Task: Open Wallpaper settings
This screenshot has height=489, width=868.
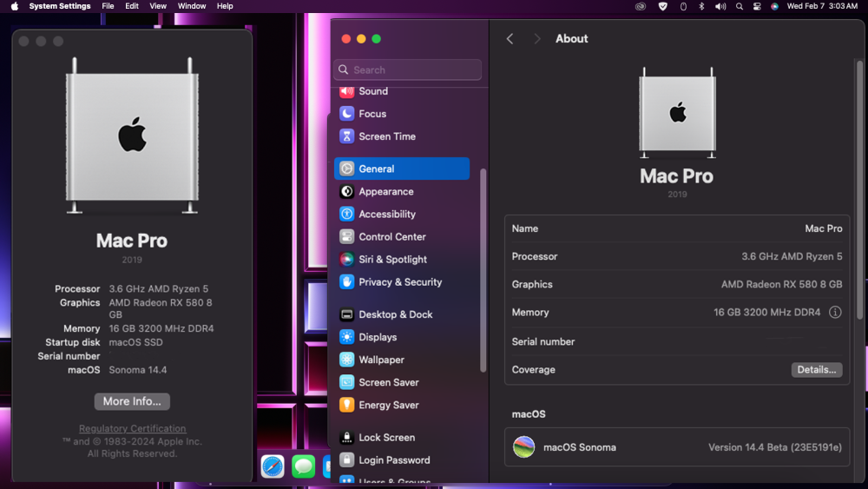Action: coord(402,360)
